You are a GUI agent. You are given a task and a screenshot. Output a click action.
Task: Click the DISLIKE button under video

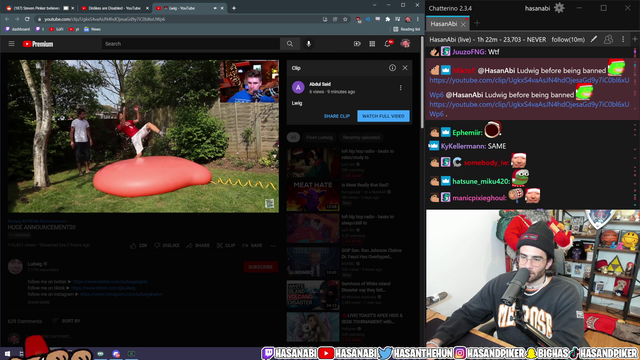click(167, 245)
